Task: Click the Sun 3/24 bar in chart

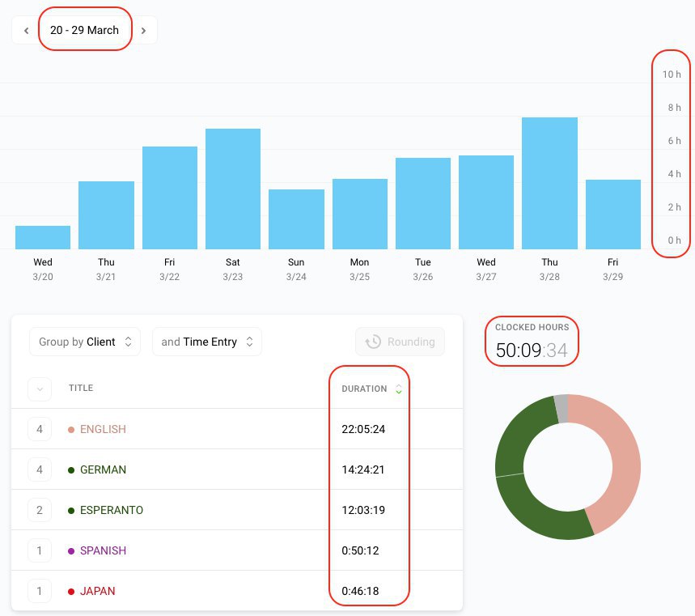Action: [296, 219]
